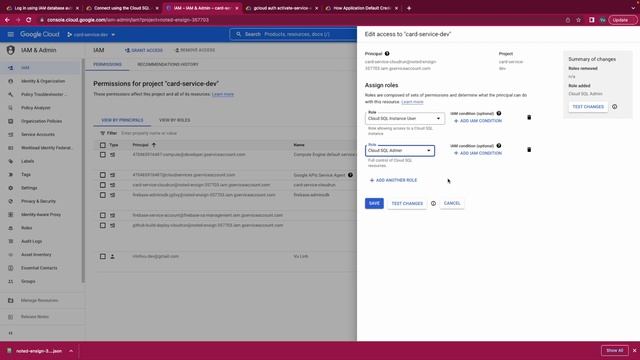Check the firebase-adminsdk principal row
640x360 pixels.
[x=102, y=195]
